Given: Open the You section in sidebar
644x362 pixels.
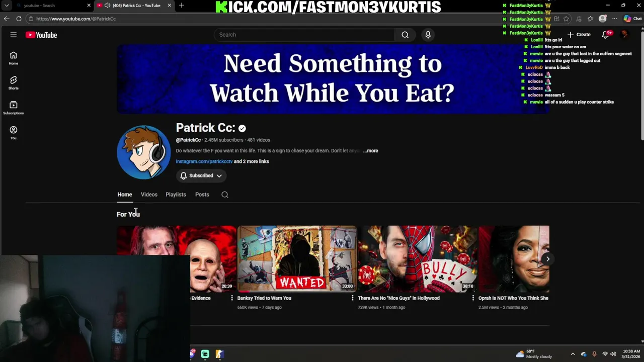Looking at the screenshot, I should 14,133.
